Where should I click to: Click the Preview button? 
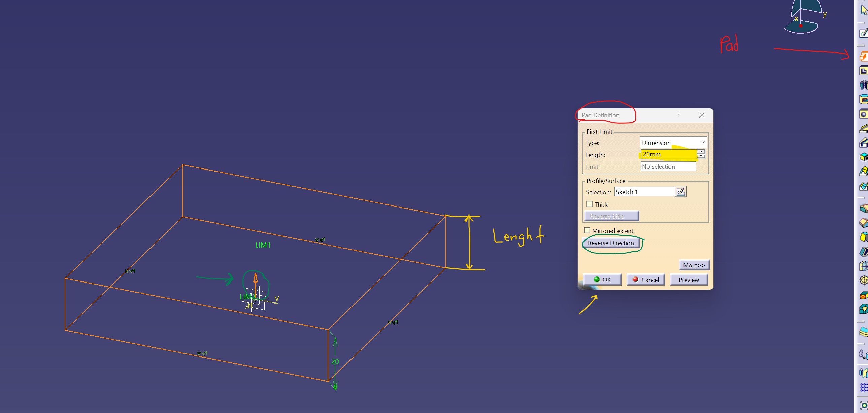coord(689,280)
